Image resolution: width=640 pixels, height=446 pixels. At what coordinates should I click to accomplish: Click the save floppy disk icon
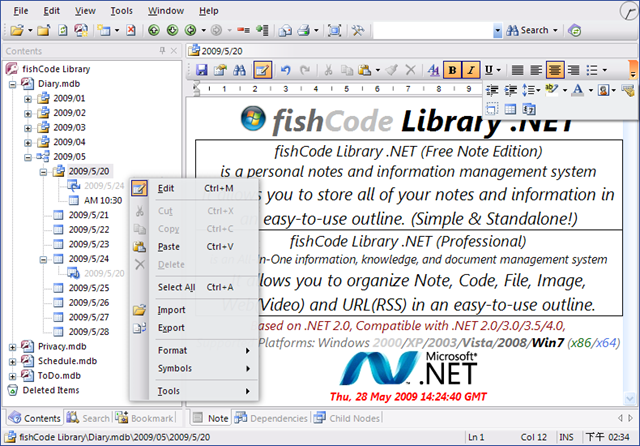(201, 70)
